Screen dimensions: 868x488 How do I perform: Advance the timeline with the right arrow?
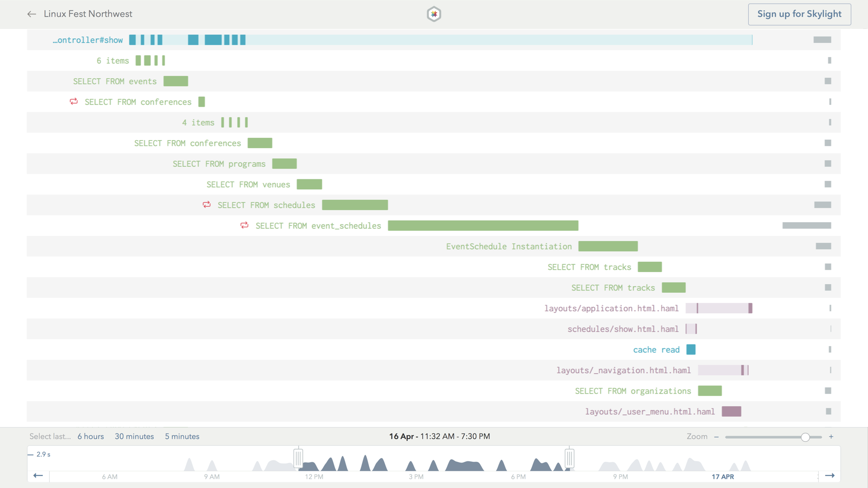831,476
